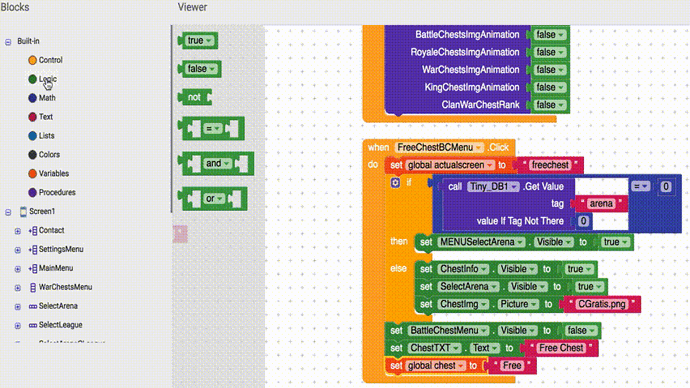
Task: Open the and operator dropdown in flyout
Action: (217, 163)
